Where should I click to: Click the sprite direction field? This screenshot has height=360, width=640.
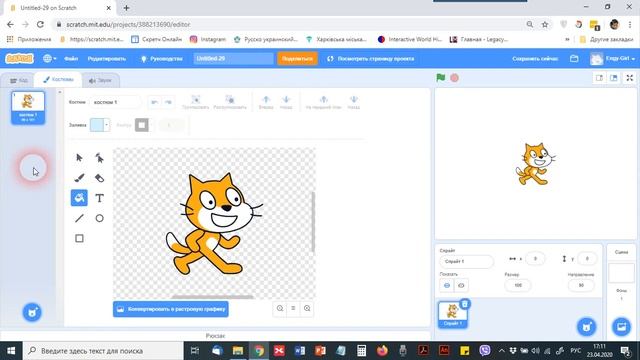pyautogui.click(x=581, y=285)
